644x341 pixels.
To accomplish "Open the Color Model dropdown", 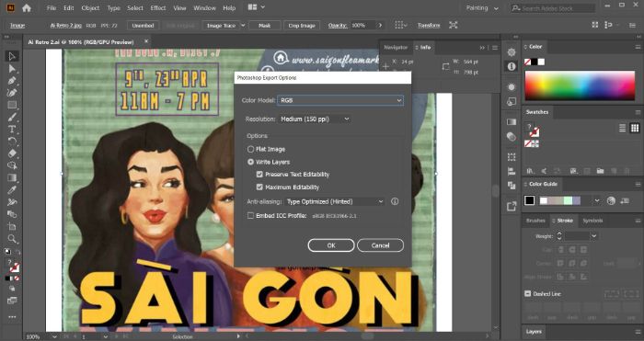I will click(x=340, y=100).
